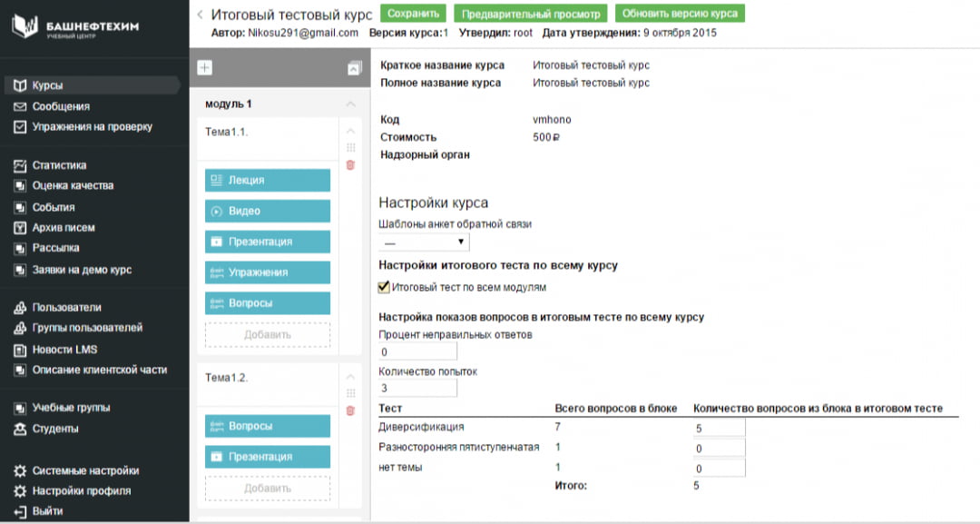Collapse Тема1.2 with its up chevron
Image resolution: width=980 pixels, height=524 pixels.
pyautogui.click(x=350, y=377)
